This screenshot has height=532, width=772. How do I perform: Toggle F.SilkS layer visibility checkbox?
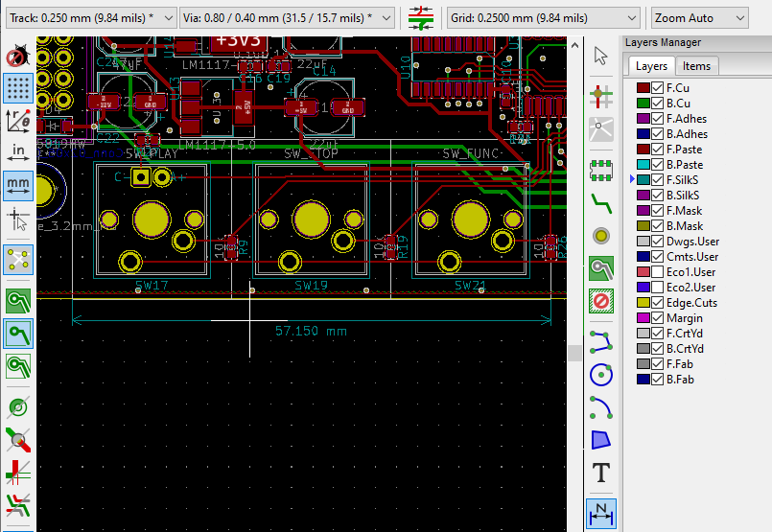(x=657, y=179)
